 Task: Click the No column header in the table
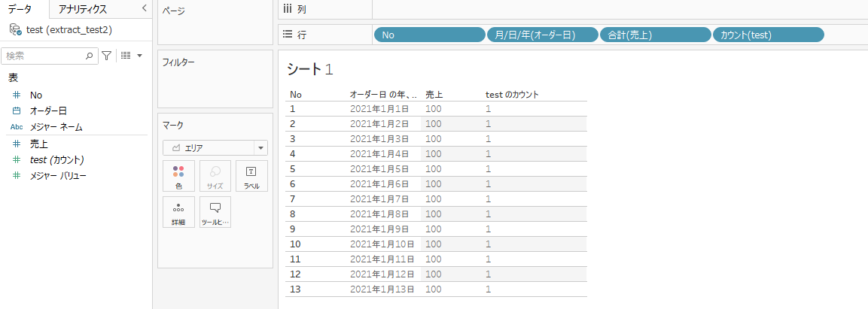(x=296, y=95)
